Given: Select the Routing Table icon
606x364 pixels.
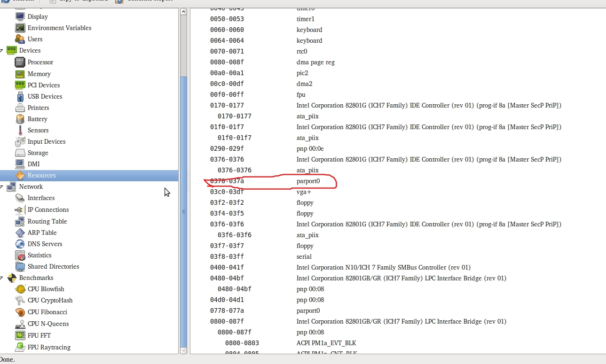Looking at the screenshot, I should click(x=20, y=221).
